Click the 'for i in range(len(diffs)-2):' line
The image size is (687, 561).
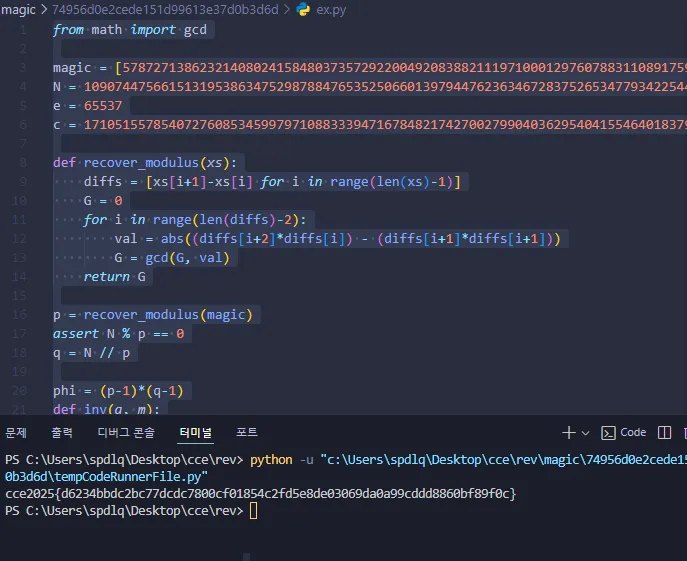[x=195, y=220]
